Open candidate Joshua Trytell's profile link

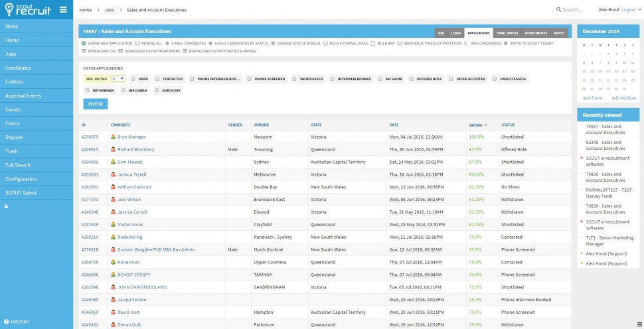(132, 174)
